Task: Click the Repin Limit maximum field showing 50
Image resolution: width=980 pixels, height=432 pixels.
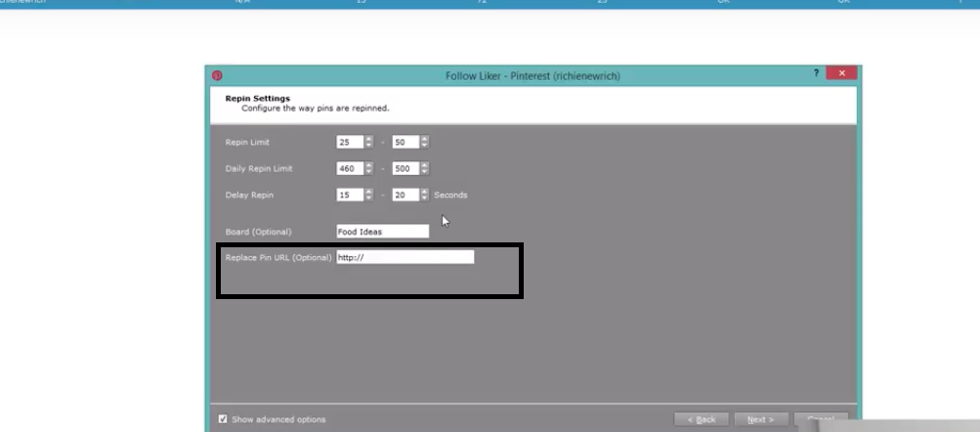Action: tap(405, 143)
